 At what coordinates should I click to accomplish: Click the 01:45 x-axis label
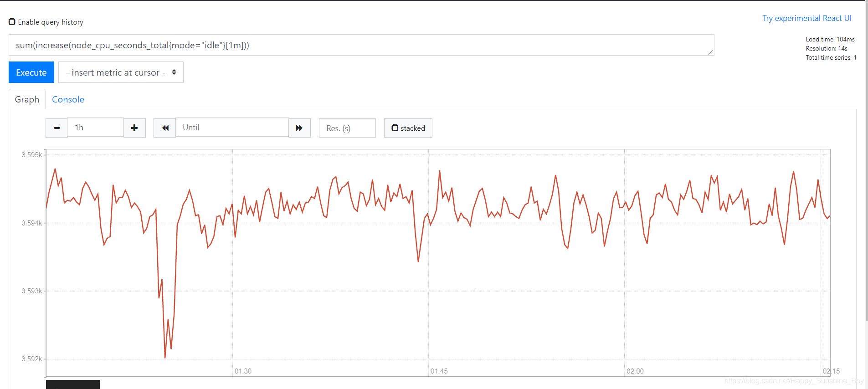(439, 371)
